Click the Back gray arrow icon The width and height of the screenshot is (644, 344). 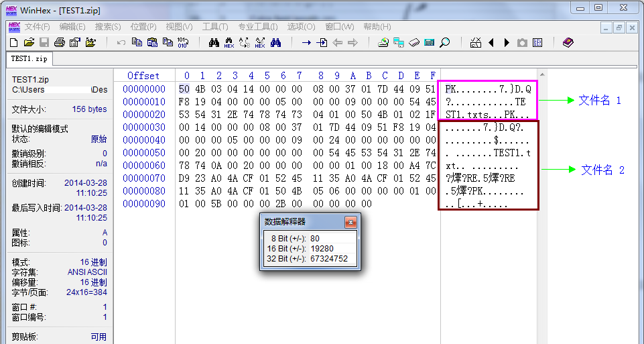click(x=337, y=42)
